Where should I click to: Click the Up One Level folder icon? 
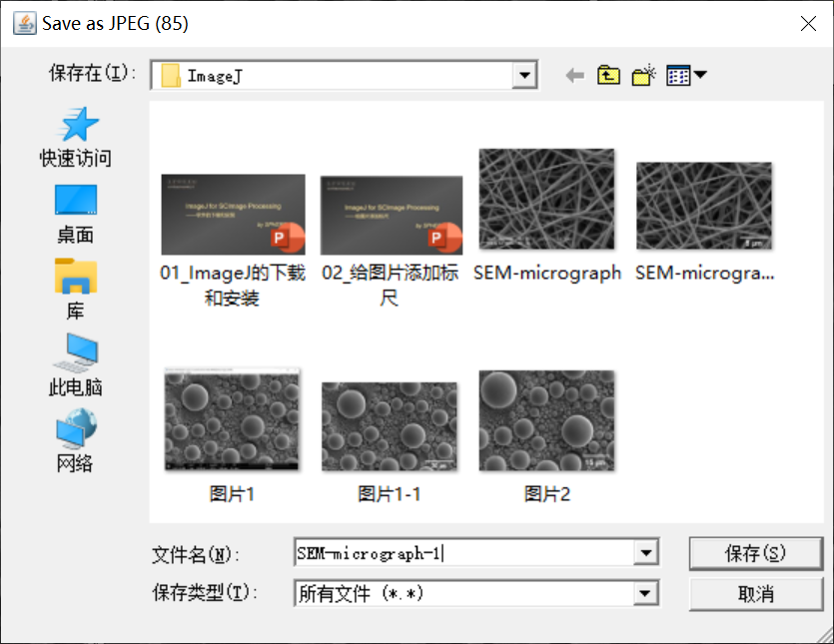608,74
